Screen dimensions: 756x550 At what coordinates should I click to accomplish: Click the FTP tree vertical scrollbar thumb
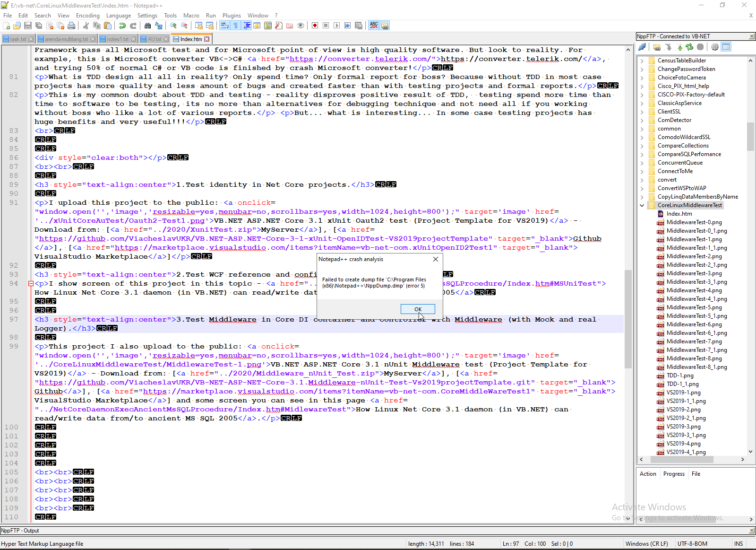(x=750, y=136)
